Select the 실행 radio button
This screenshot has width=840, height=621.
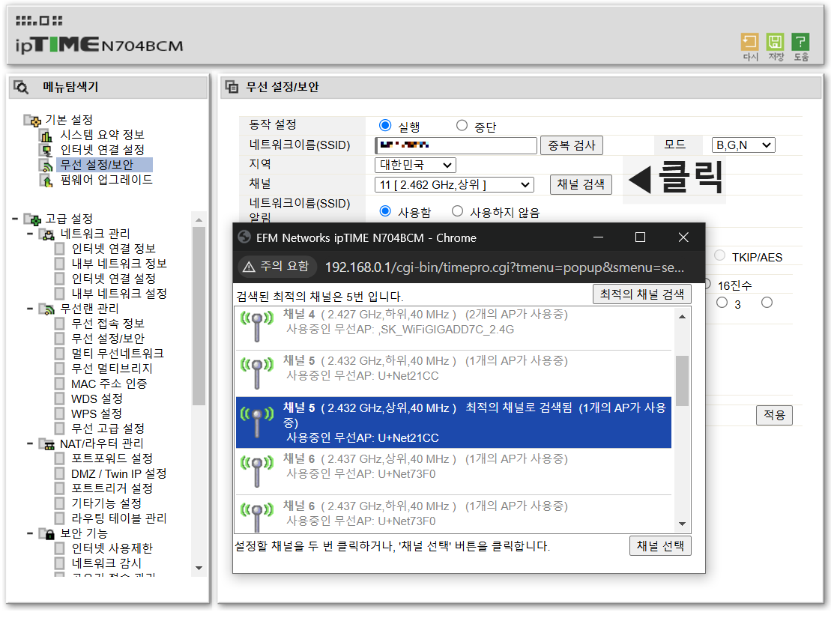(384, 125)
